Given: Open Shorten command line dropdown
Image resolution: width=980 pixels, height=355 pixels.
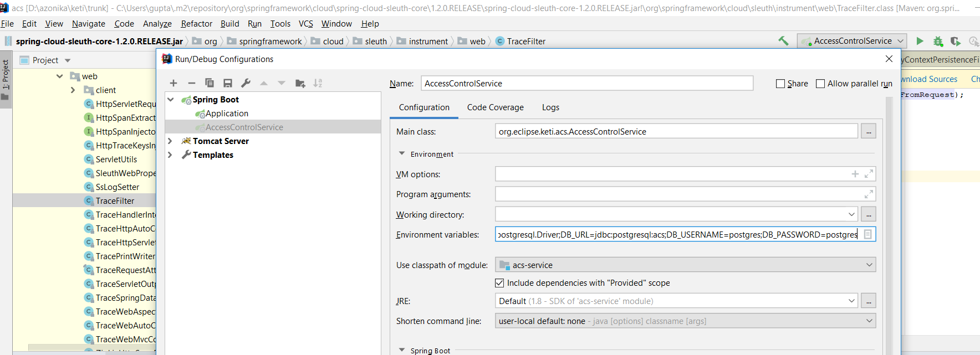Looking at the screenshot, I should tap(685, 321).
